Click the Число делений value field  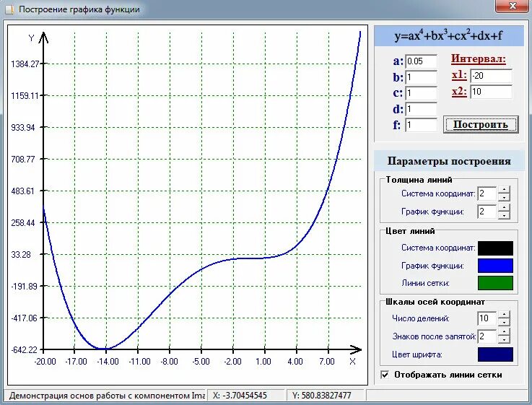tap(487, 318)
